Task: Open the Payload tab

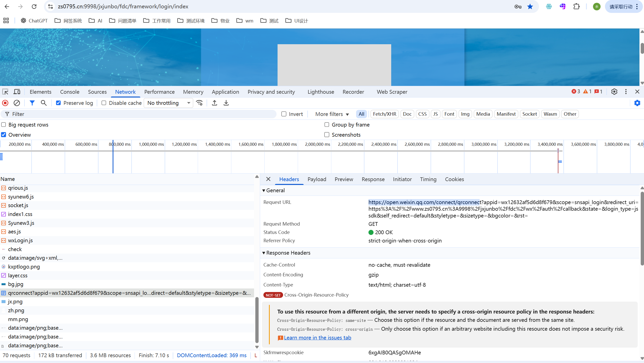Action: pyautogui.click(x=317, y=179)
